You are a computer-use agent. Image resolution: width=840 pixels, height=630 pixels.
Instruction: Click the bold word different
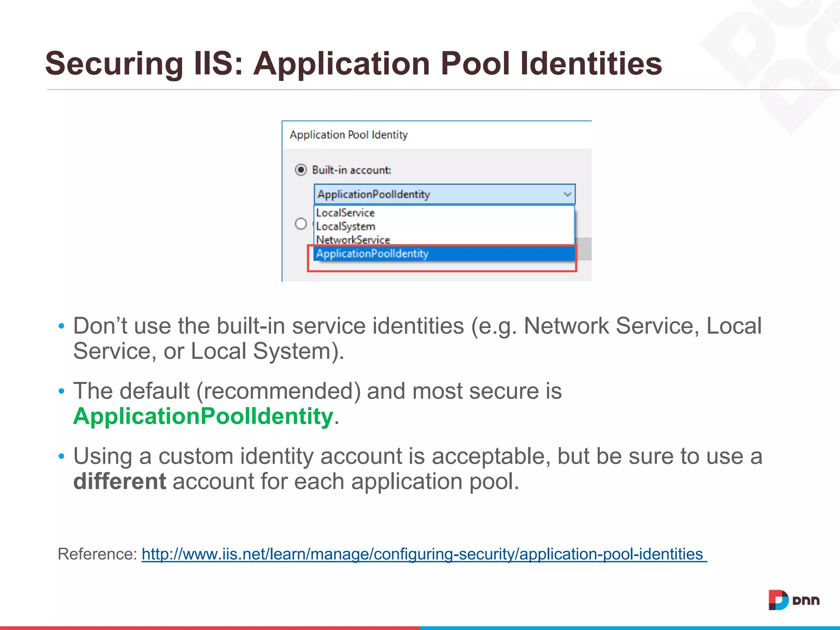tap(120, 481)
